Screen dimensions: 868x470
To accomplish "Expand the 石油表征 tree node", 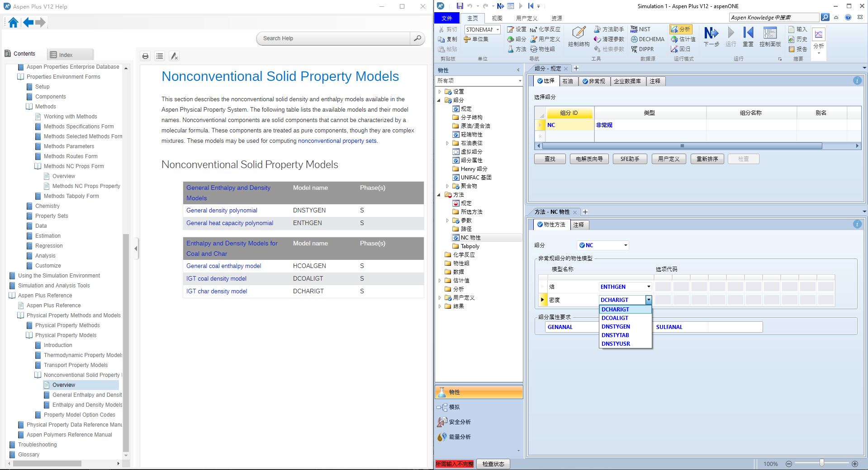I will pyautogui.click(x=447, y=143).
